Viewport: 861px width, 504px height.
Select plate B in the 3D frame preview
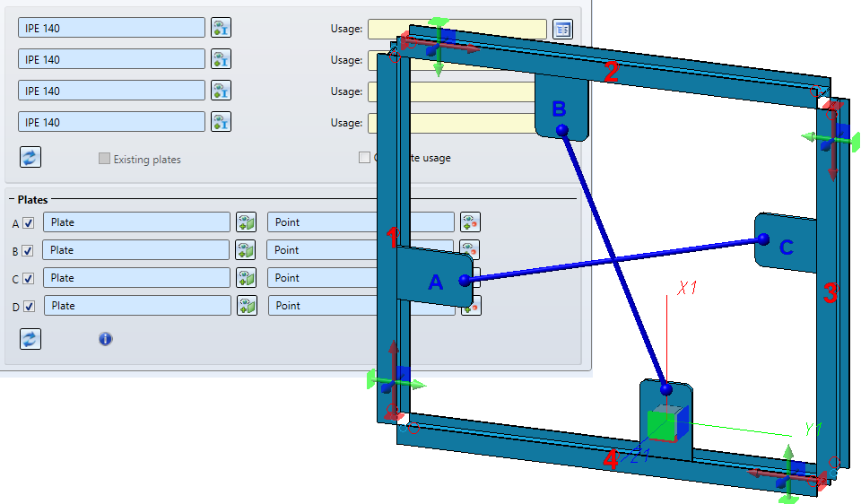[x=561, y=107]
